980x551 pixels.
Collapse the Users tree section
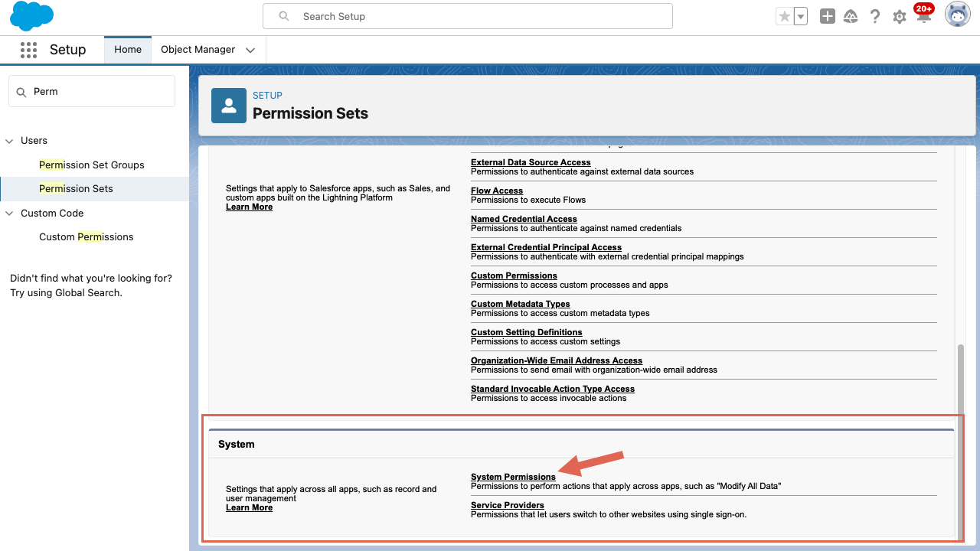10,141
